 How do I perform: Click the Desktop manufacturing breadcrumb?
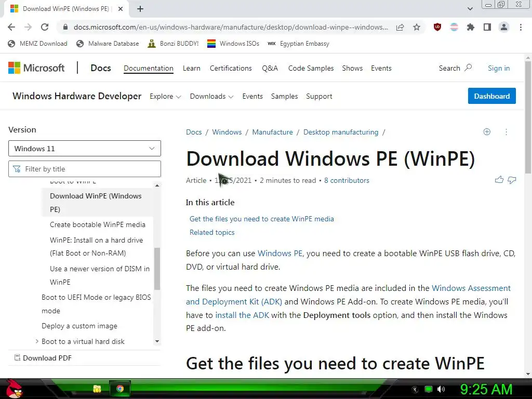(341, 132)
